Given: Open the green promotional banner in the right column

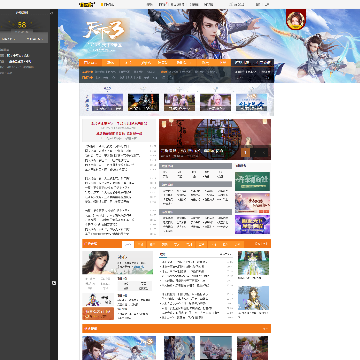Looking at the screenshot, I should [x=252, y=181].
